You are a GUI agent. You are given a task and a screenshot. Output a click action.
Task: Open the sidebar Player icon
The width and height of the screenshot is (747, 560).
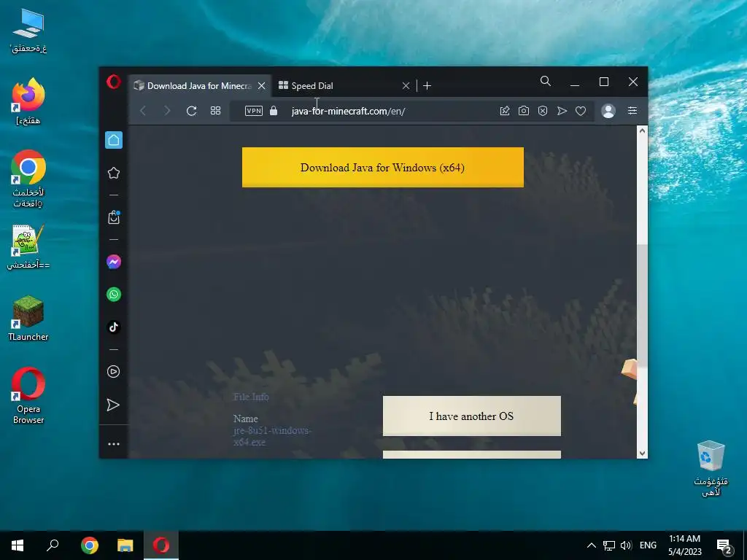114,371
